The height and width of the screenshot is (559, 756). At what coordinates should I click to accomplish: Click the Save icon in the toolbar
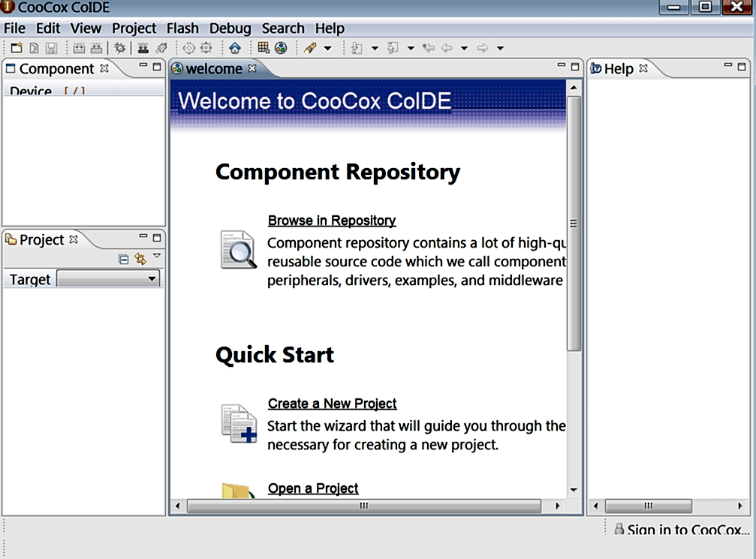[51, 48]
